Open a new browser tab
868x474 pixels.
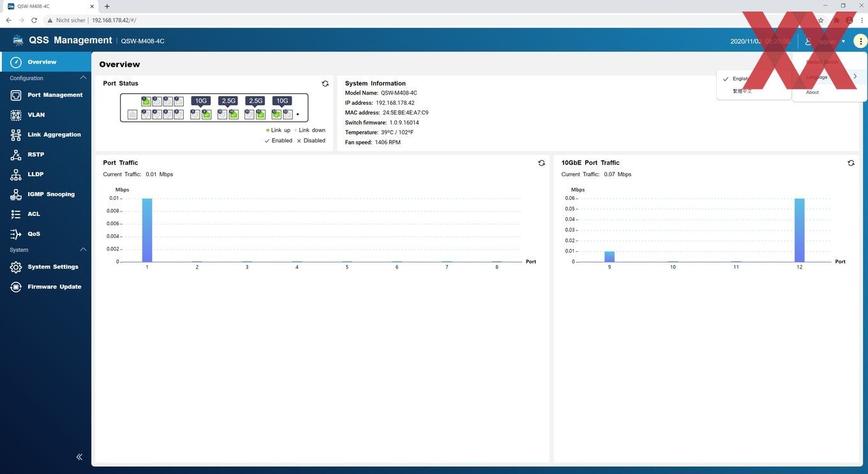click(107, 6)
